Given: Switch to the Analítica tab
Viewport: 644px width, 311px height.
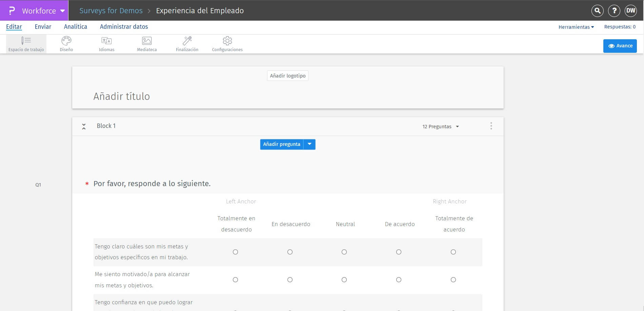Looking at the screenshot, I should pos(75,26).
